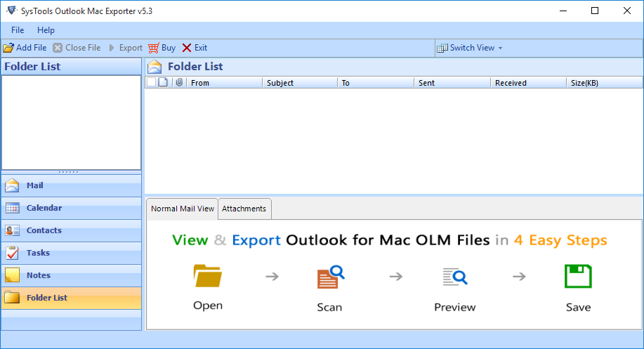This screenshot has width=644, height=349.
Task: Click the Close File icon
Action: [58, 48]
